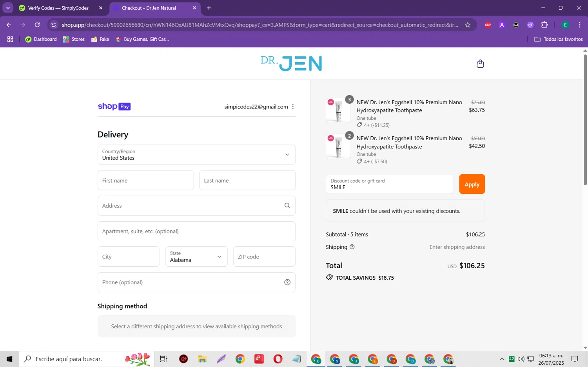Show hidden system tray icons
The height and width of the screenshot is (367, 588).
(x=502, y=359)
